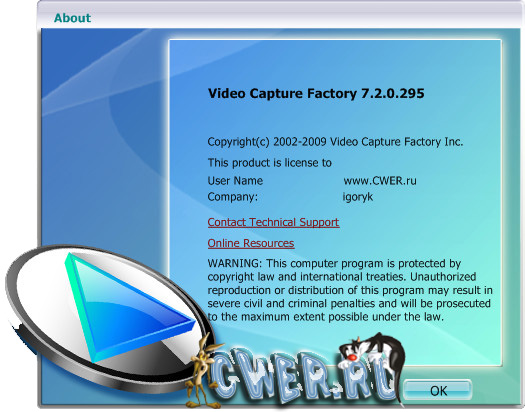Click the www.CWER.ru user name value
This screenshot has width=525, height=412.
[380, 181]
